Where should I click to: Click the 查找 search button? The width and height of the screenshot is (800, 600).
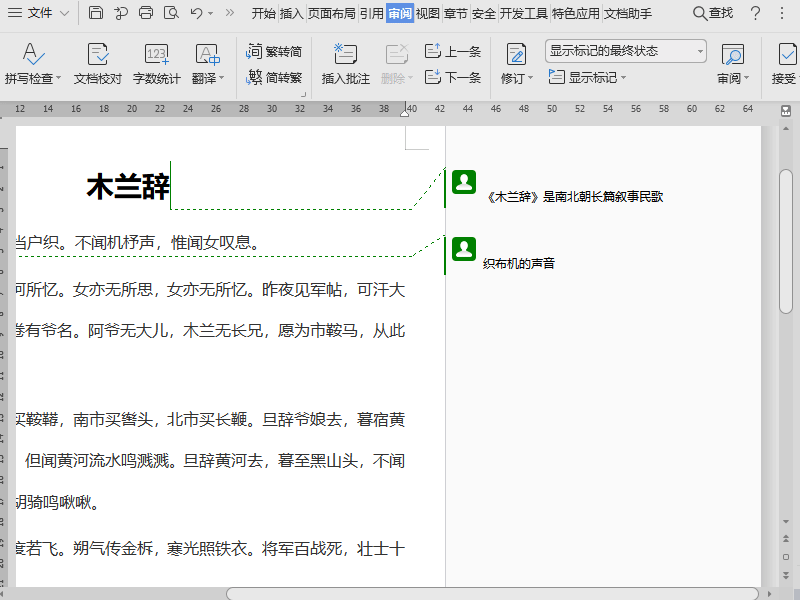713,13
